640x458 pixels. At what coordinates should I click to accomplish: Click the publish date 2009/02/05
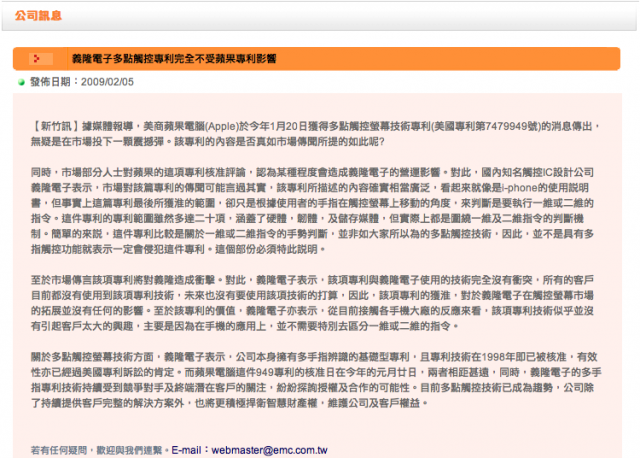(107, 82)
